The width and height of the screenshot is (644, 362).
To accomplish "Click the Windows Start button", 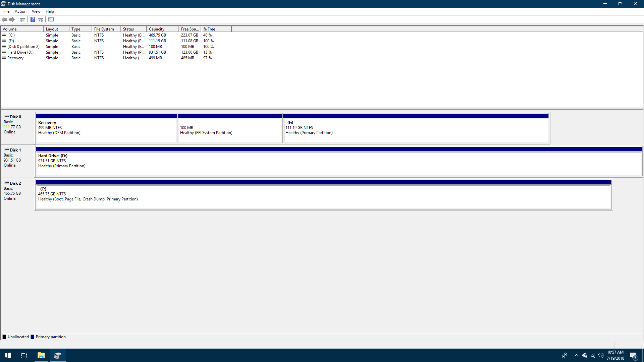I will (x=8, y=355).
